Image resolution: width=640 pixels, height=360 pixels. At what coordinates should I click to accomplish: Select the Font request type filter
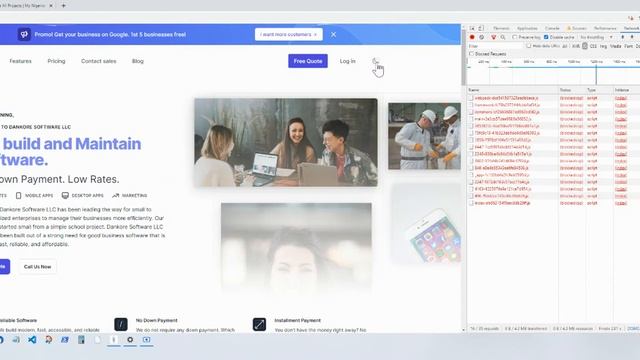[x=629, y=47]
